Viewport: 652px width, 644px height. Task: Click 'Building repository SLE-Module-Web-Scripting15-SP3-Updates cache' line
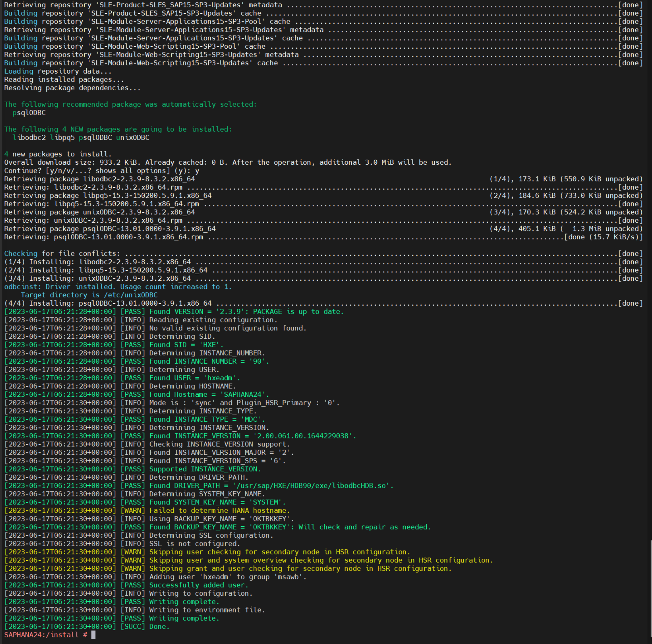[323, 63]
